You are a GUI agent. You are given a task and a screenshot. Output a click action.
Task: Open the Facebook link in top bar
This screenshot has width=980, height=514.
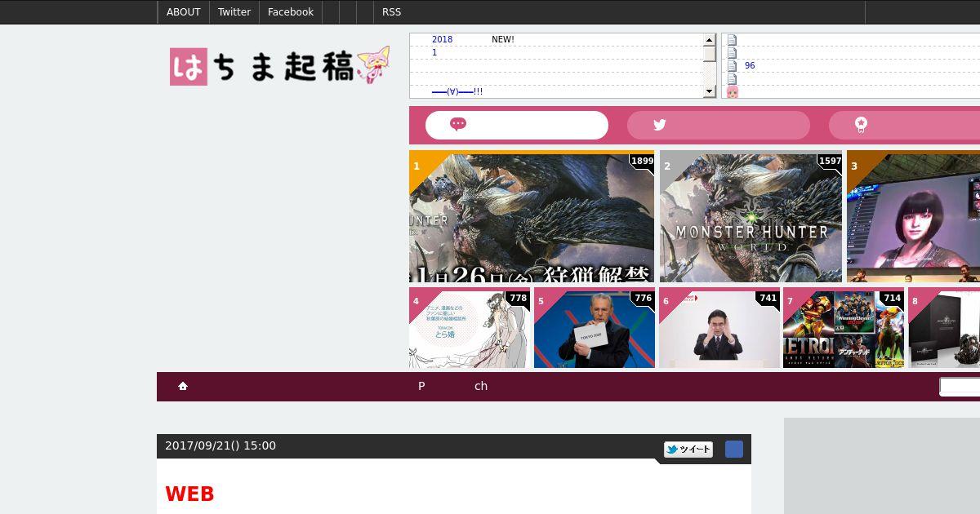290,12
